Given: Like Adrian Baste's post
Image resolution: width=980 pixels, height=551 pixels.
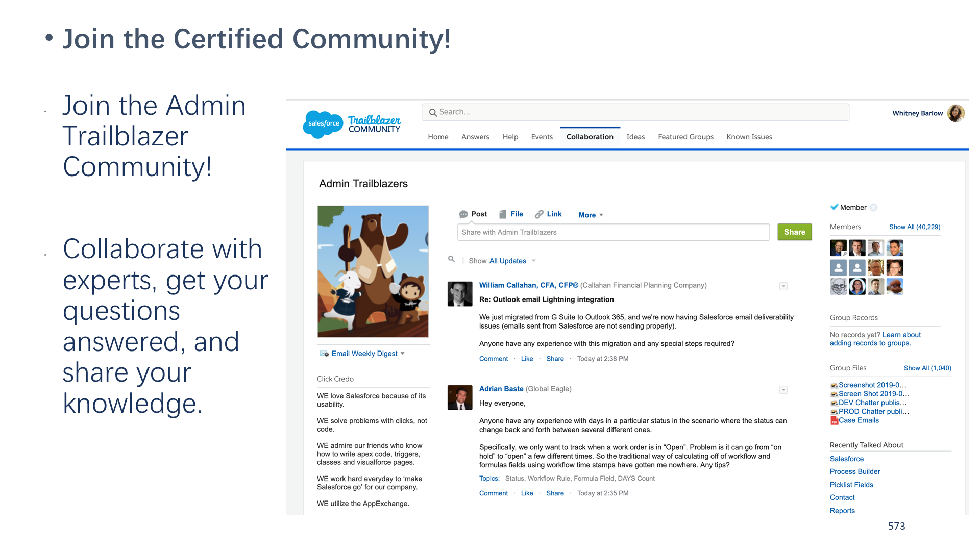Looking at the screenshot, I should pos(527,493).
